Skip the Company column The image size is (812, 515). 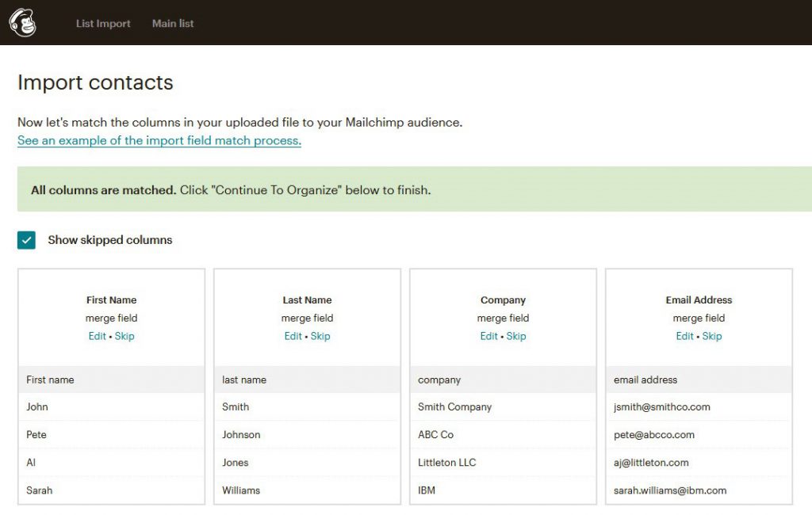pos(515,336)
